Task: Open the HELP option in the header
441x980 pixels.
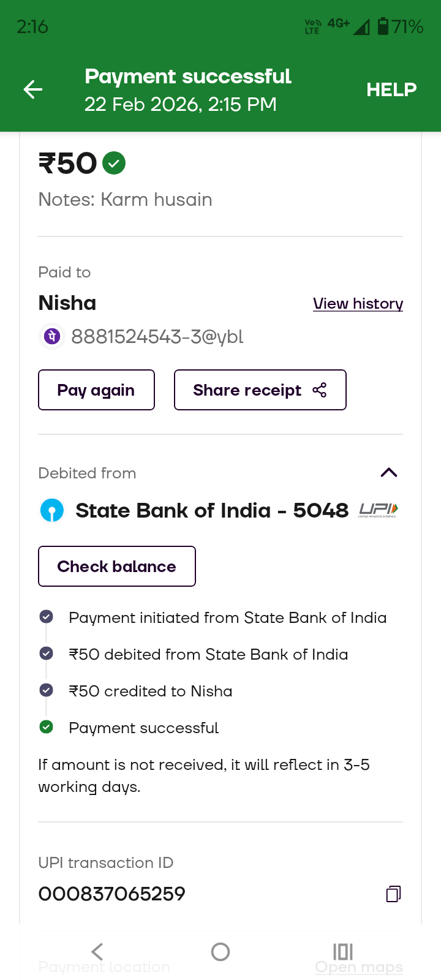Action: pos(391,90)
